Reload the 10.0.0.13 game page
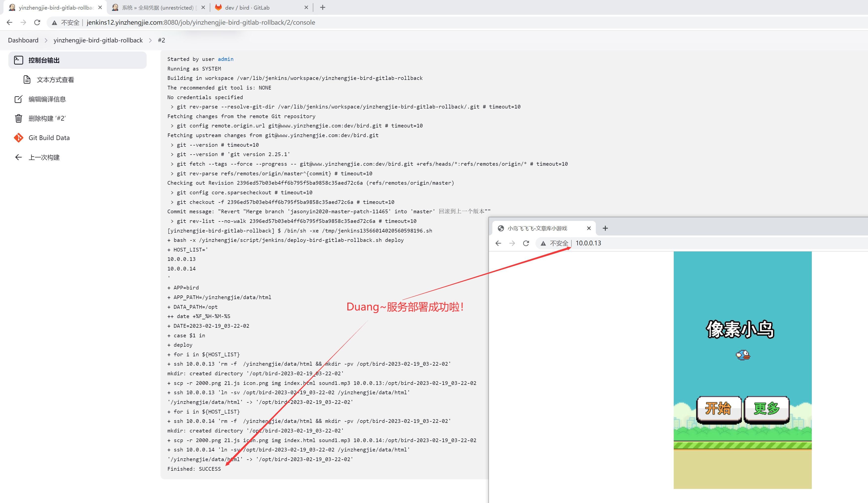Screen dimensions: 868x503 (x=526, y=243)
